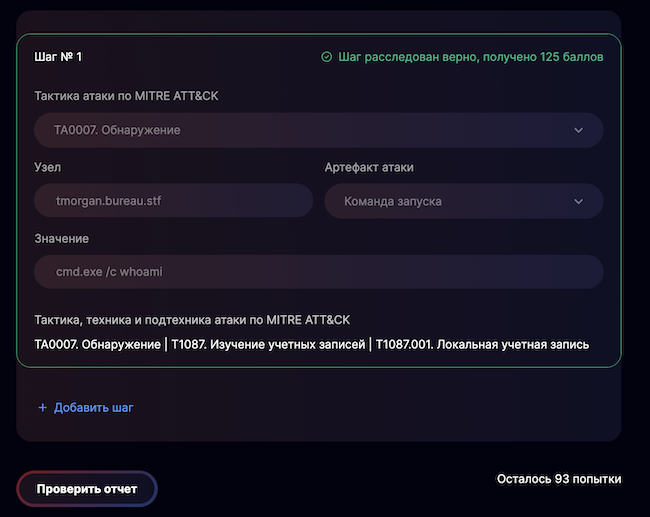Click the Значение field label
The image size is (650, 517).
(x=62, y=238)
